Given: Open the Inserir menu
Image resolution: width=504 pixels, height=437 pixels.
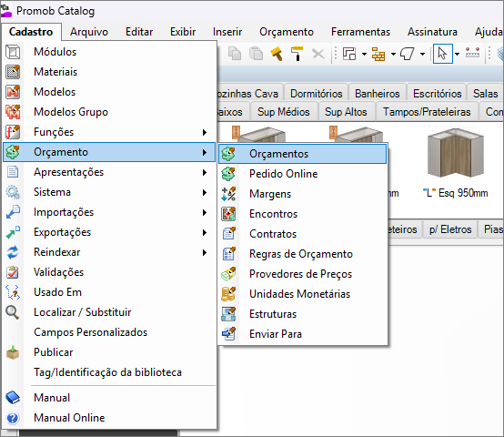Looking at the screenshot, I should coord(227,32).
